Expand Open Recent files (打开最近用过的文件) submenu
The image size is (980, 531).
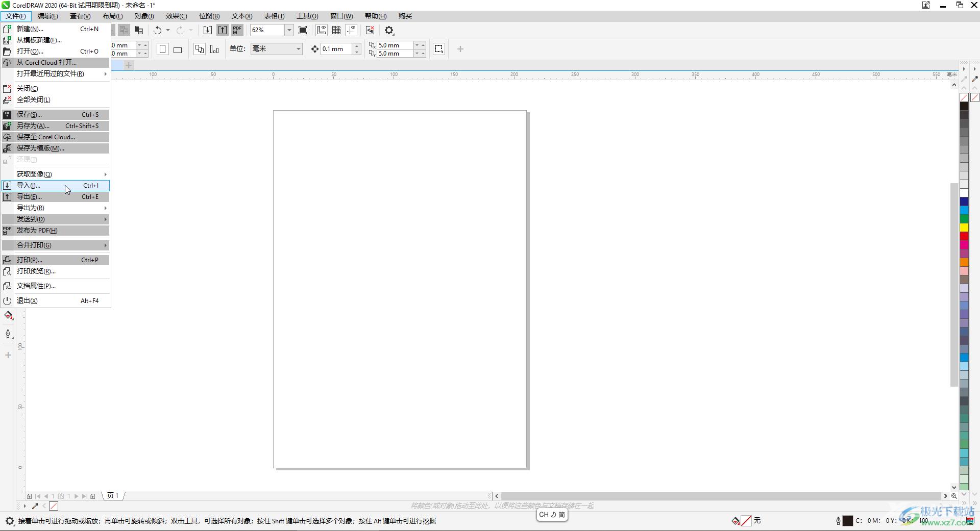click(x=56, y=74)
